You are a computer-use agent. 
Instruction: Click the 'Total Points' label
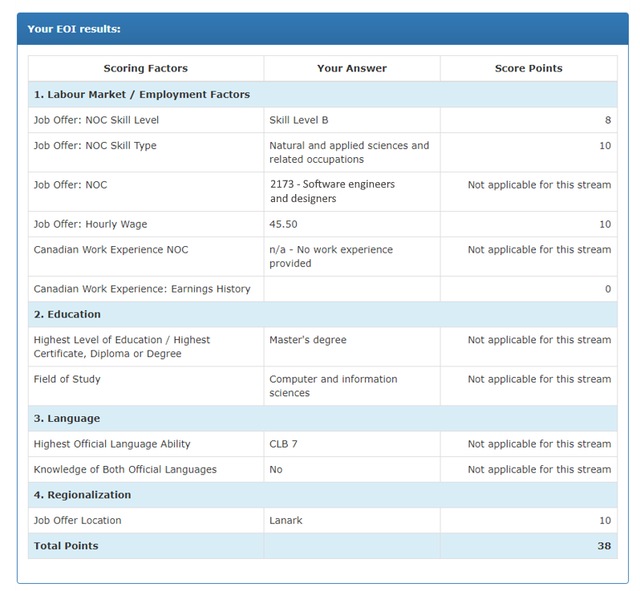point(66,546)
